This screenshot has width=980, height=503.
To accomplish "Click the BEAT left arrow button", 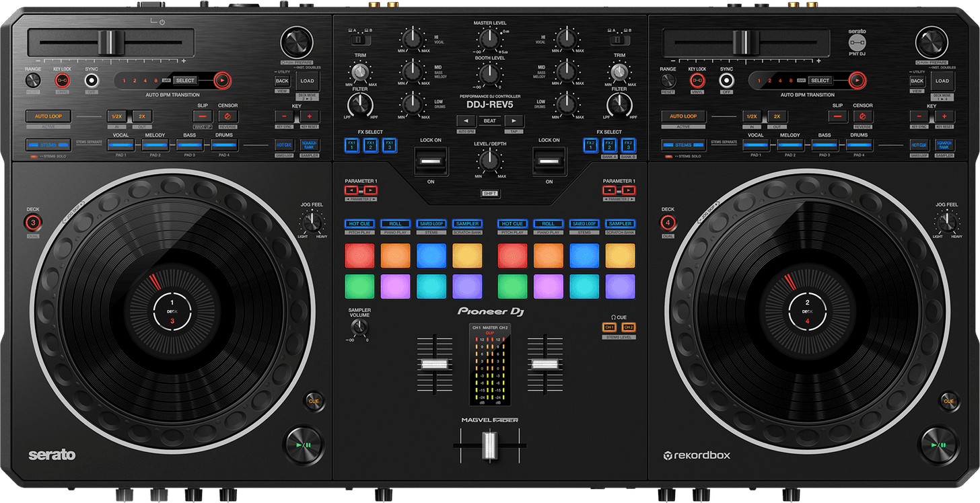I will pos(466,121).
